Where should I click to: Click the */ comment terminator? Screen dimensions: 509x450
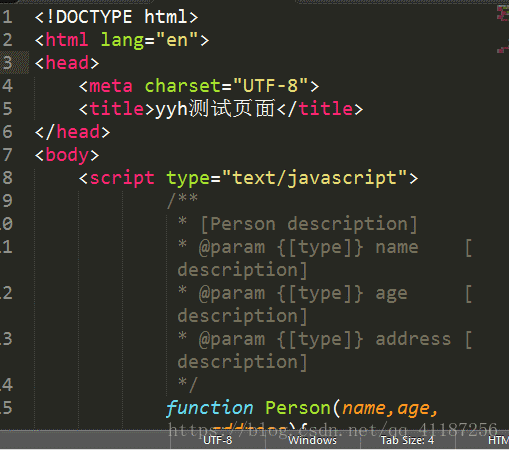[x=188, y=385]
